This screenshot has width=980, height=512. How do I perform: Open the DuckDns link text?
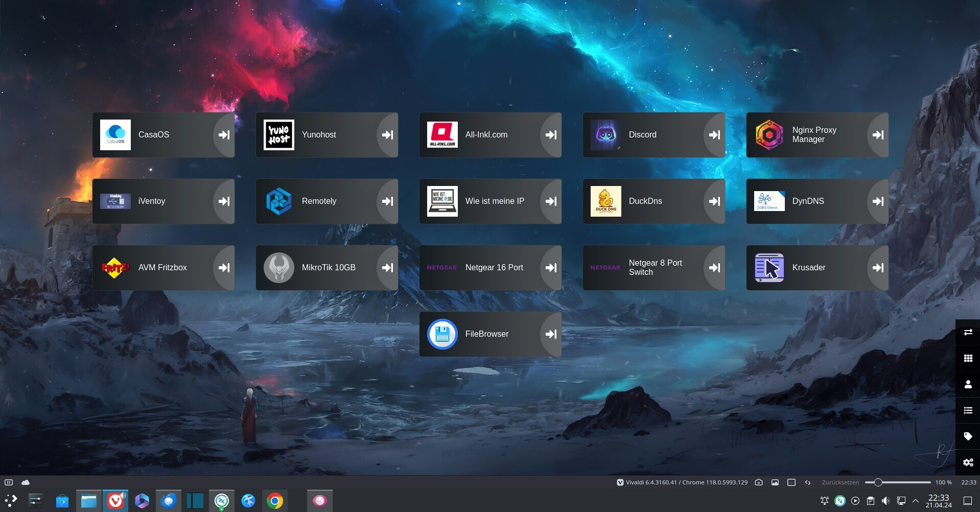pyautogui.click(x=645, y=201)
